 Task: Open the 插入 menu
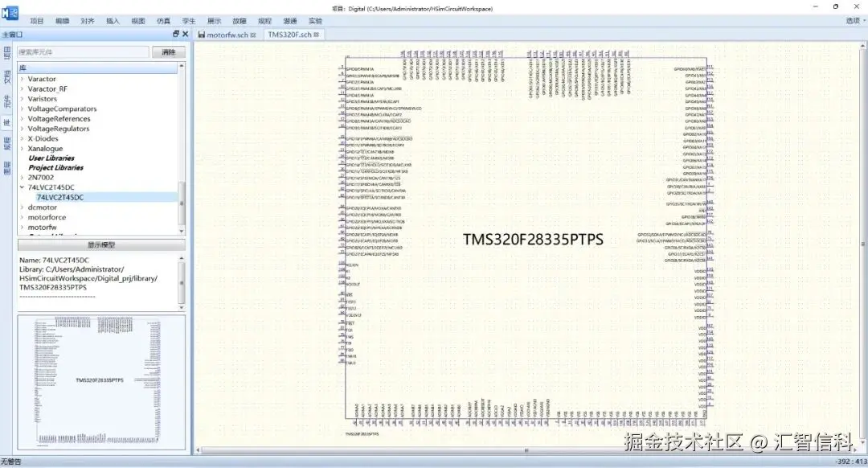tap(113, 21)
